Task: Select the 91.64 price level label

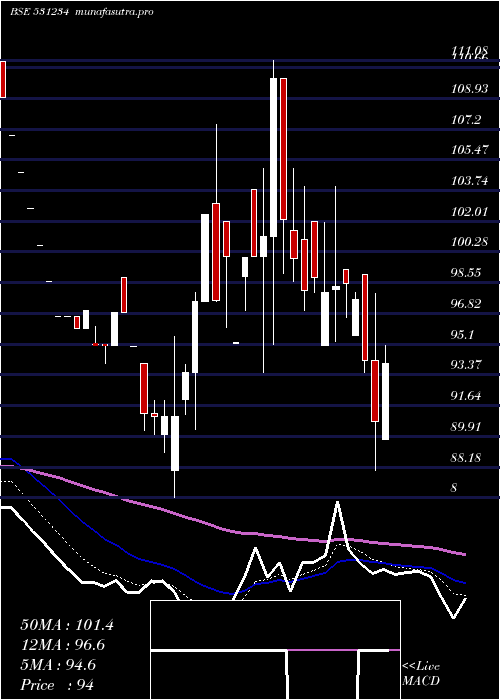Action: coord(466,396)
